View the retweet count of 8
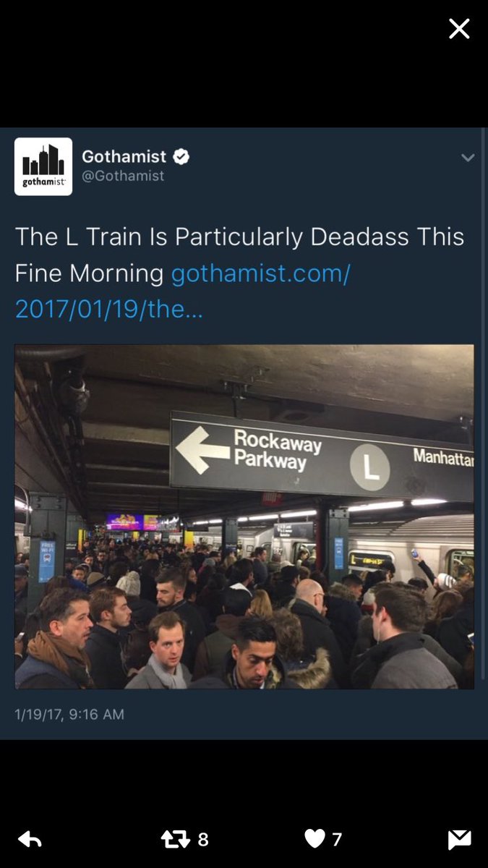 click(x=203, y=839)
